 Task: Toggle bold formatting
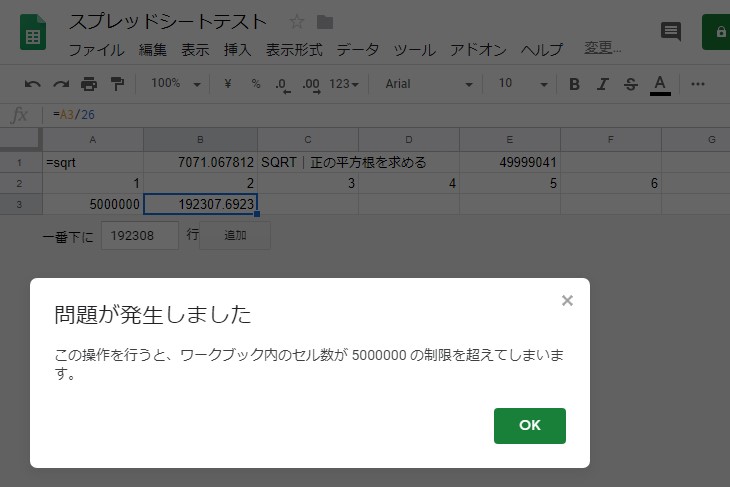[x=574, y=84]
